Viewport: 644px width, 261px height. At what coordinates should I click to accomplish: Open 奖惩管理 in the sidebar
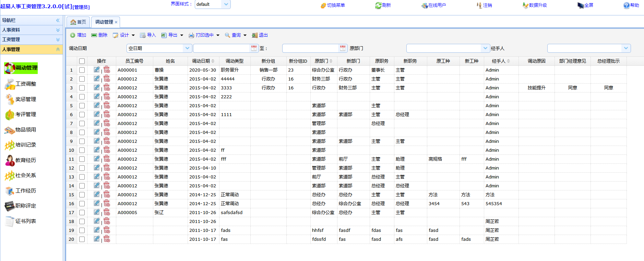21,99
